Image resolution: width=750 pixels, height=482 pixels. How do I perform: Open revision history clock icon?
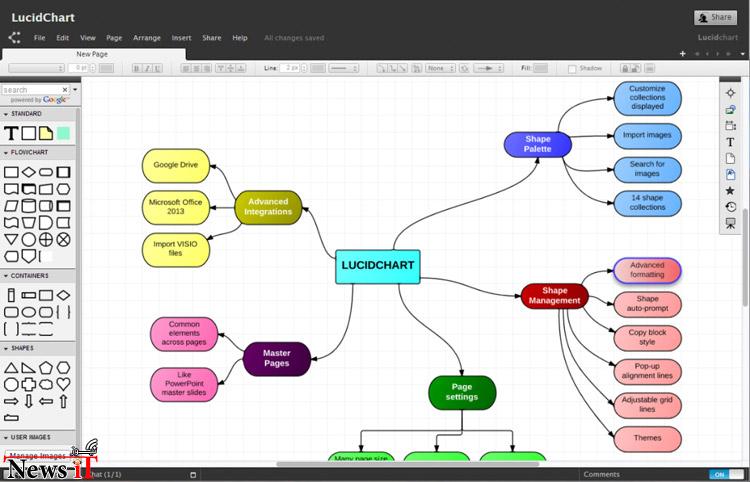730,207
